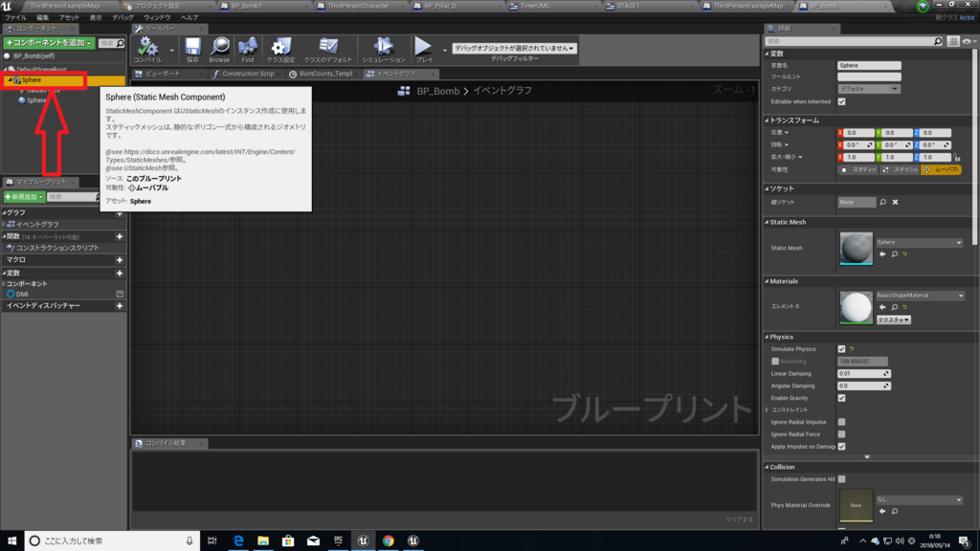Open the 編集 menu
This screenshot has height=551, width=980.
click(42, 17)
